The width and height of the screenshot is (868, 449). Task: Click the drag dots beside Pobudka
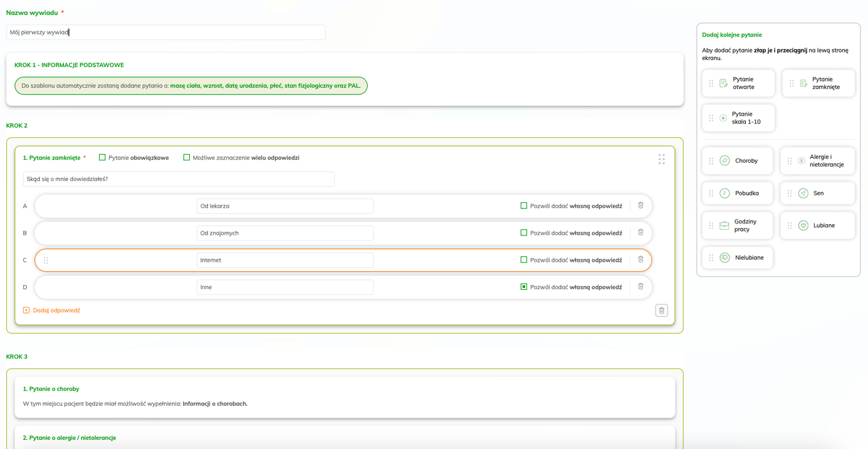pyautogui.click(x=711, y=194)
